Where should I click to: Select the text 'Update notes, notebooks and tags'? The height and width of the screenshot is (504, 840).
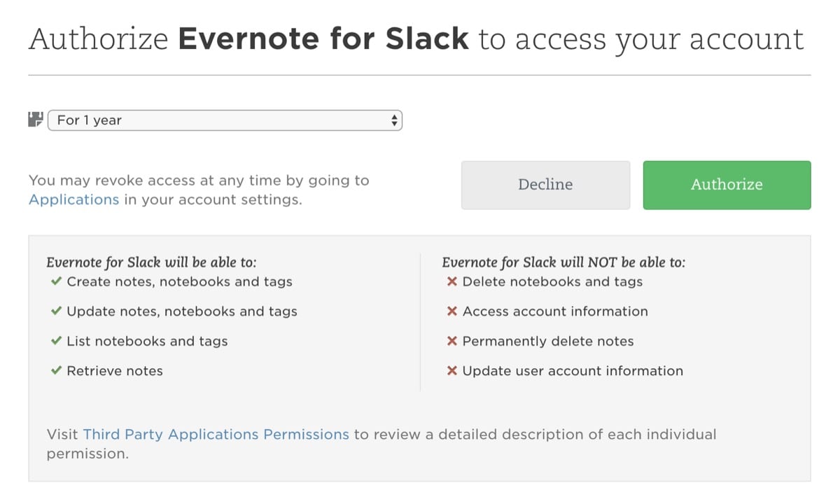pos(182,311)
